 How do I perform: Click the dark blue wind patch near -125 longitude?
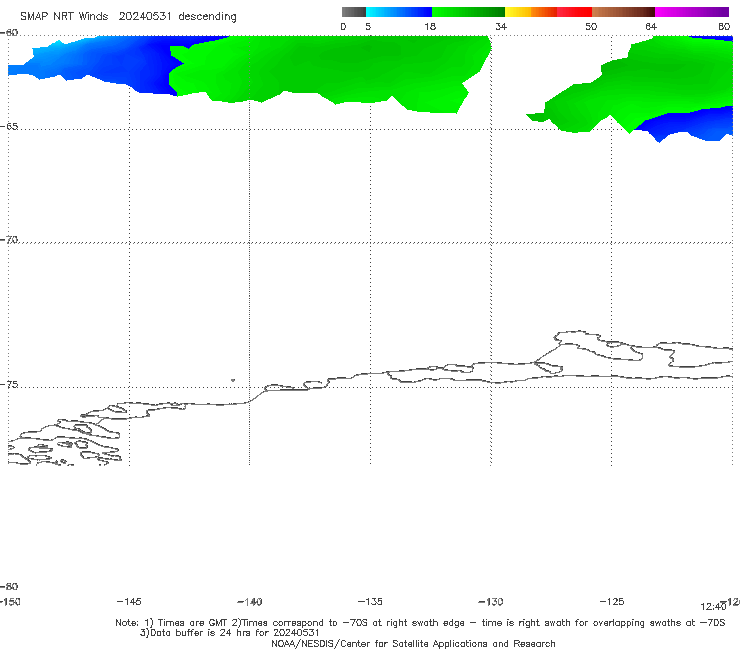(684, 124)
